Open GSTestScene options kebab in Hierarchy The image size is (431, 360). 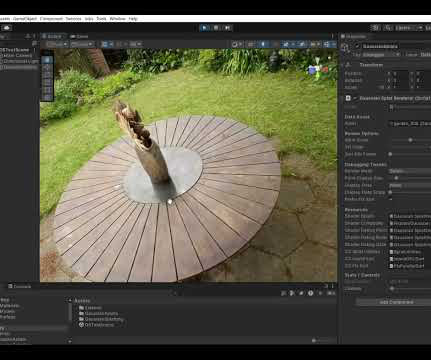click(35, 50)
